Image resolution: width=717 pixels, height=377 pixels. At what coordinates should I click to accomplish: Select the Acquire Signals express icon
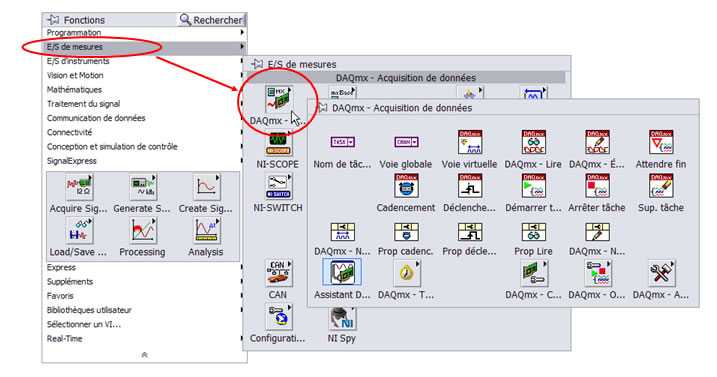[79, 187]
